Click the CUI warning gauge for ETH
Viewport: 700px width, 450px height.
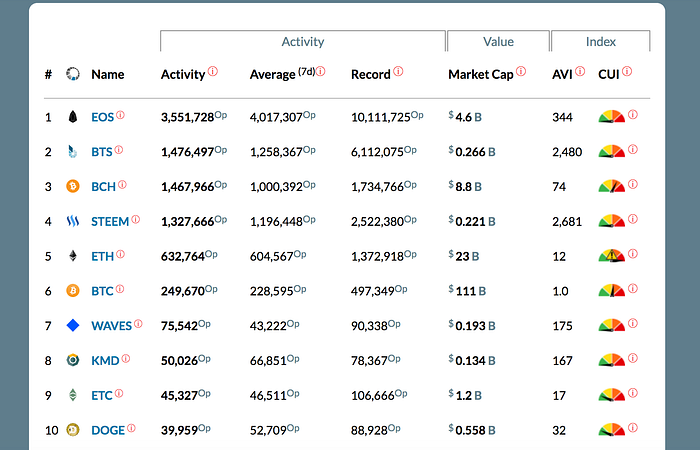pyautogui.click(x=612, y=255)
